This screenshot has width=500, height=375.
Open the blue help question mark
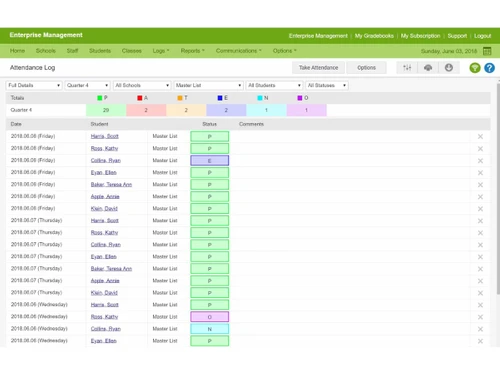[489, 68]
